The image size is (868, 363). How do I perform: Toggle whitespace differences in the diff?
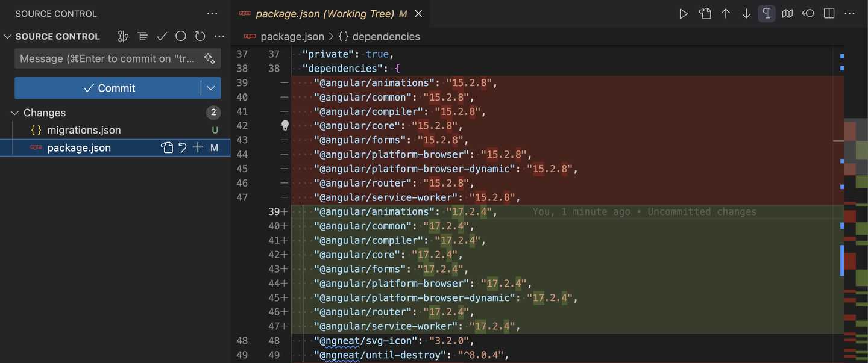766,13
